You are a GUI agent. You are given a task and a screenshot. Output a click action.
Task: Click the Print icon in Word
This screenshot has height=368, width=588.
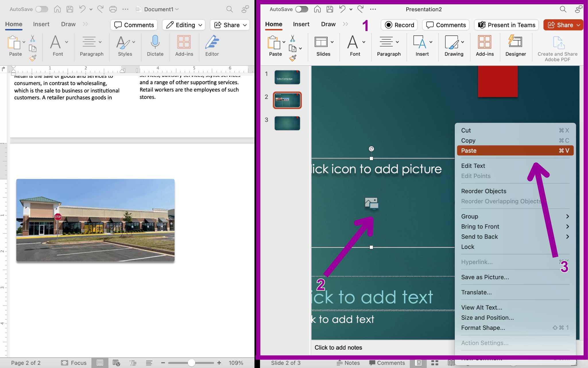[113, 9]
